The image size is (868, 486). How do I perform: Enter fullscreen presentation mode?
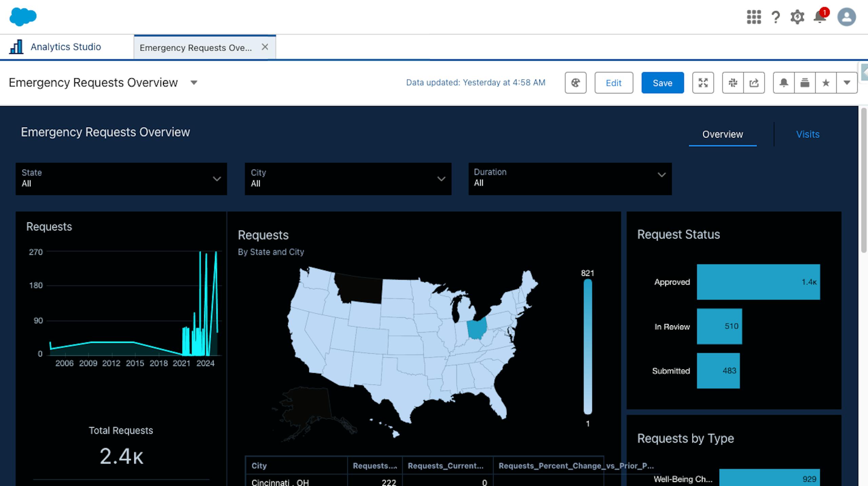point(703,83)
